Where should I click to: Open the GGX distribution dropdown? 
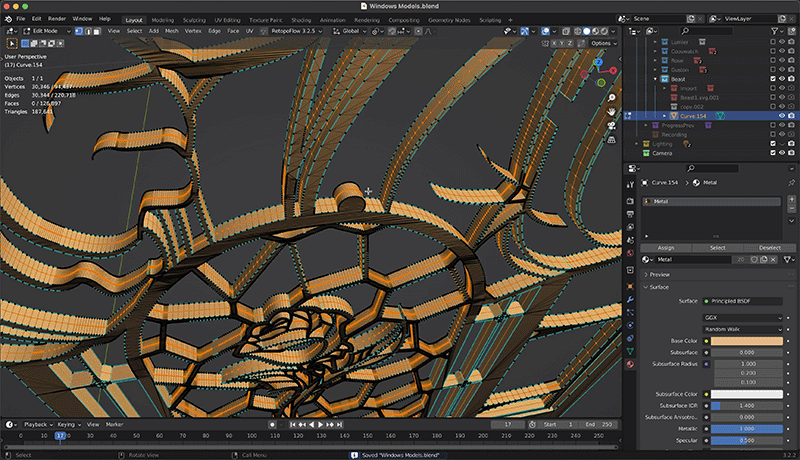click(743, 317)
